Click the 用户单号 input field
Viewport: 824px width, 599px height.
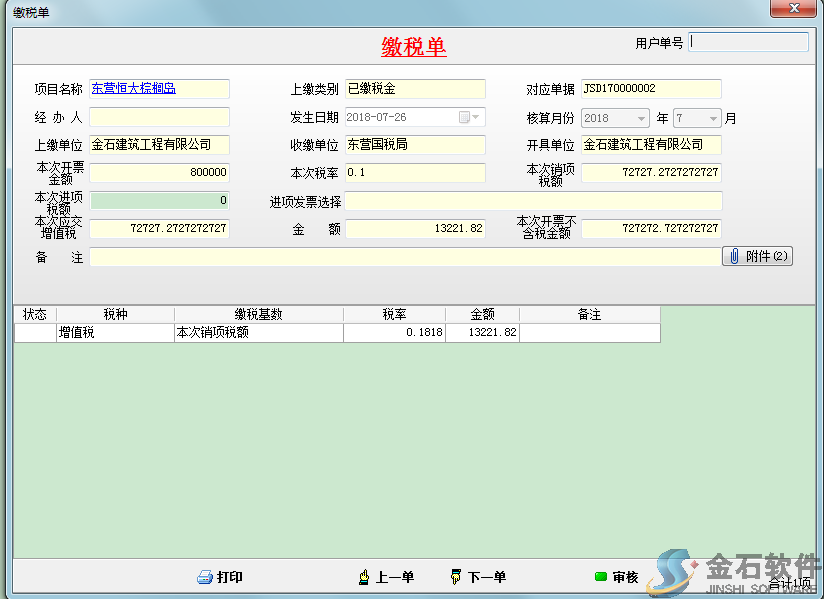click(748, 42)
